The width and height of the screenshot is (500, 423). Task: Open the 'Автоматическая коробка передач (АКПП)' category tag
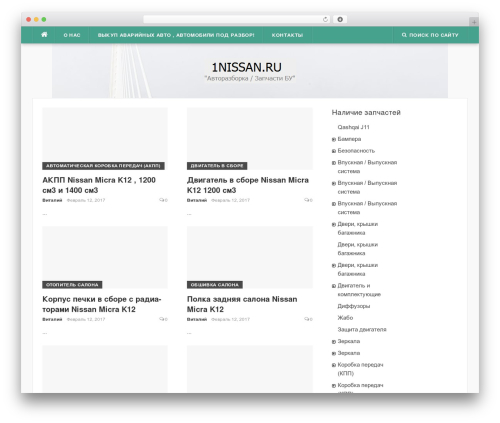pos(103,166)
